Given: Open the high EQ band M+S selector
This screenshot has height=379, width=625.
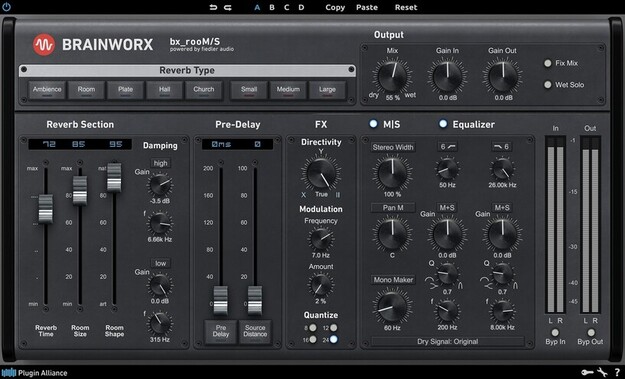Looking at the screenshot, I should coord(502,208).
